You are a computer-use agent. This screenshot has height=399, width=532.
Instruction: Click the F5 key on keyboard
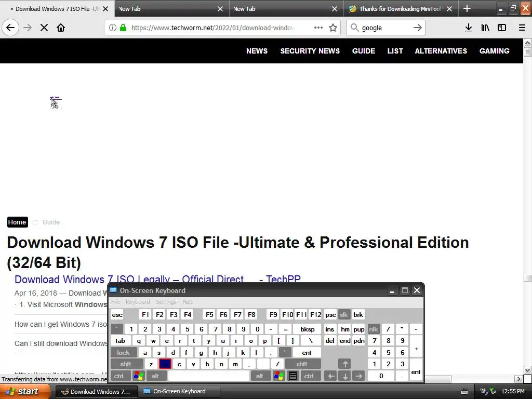(x=210, y=314)
